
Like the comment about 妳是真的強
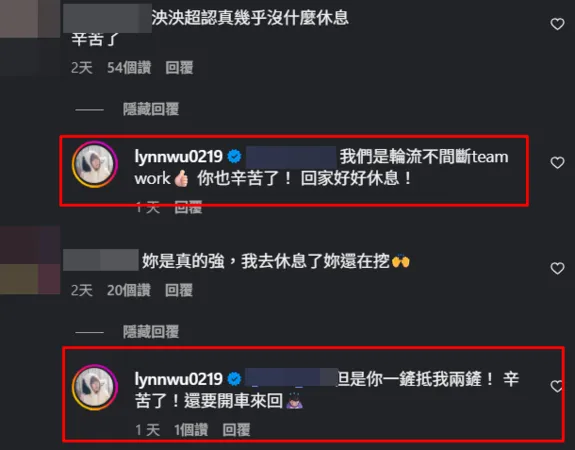557,268
